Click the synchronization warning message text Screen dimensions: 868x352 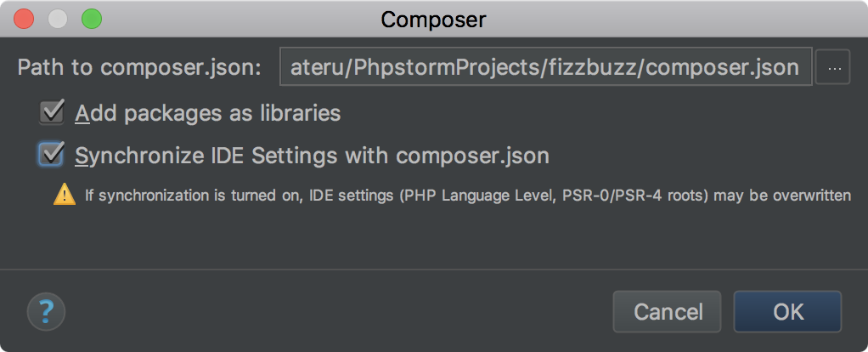pyautogui.click(x=467, y=196)
